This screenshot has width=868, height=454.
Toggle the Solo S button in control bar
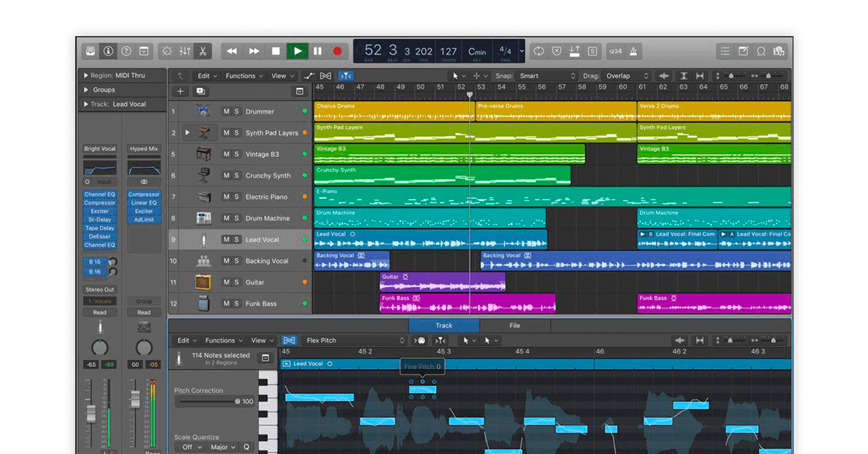[592, 51]
